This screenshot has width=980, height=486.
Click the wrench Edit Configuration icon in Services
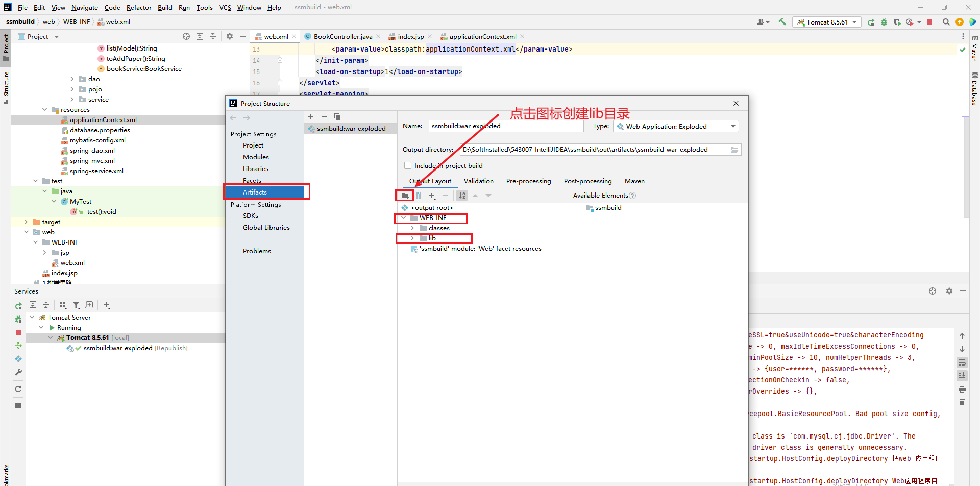pyautogui.click(x=18, y=372)
